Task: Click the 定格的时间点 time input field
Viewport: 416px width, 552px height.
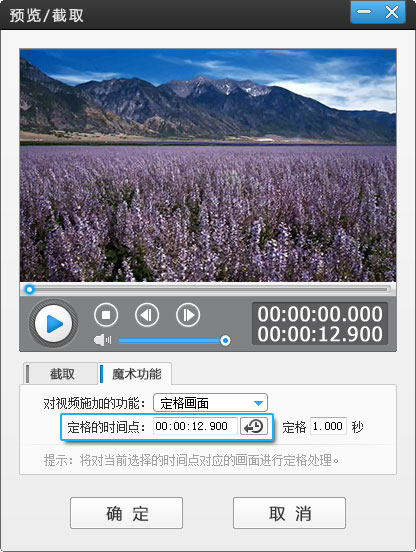Action: 195,426
